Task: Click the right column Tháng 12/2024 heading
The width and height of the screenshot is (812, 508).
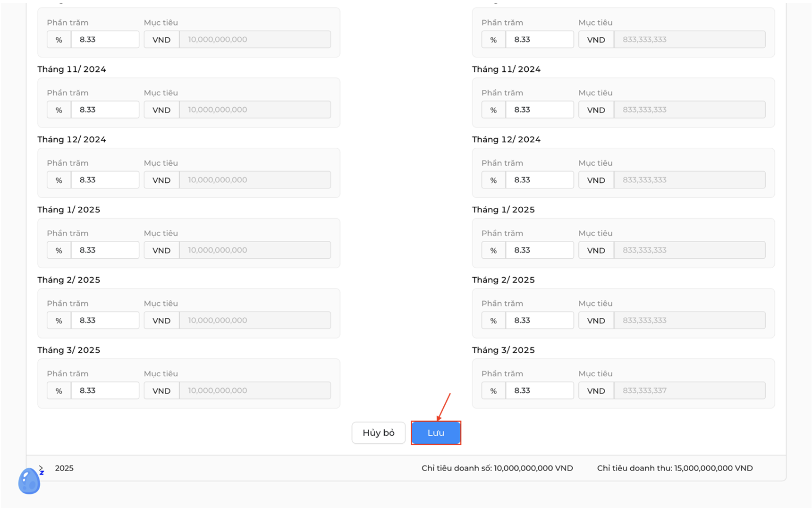Action: (x=507, y=139)
